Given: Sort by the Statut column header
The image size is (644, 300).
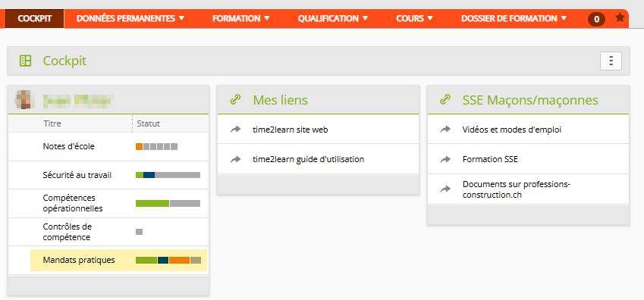Looking at the screenshot, I should pos(148,123).
